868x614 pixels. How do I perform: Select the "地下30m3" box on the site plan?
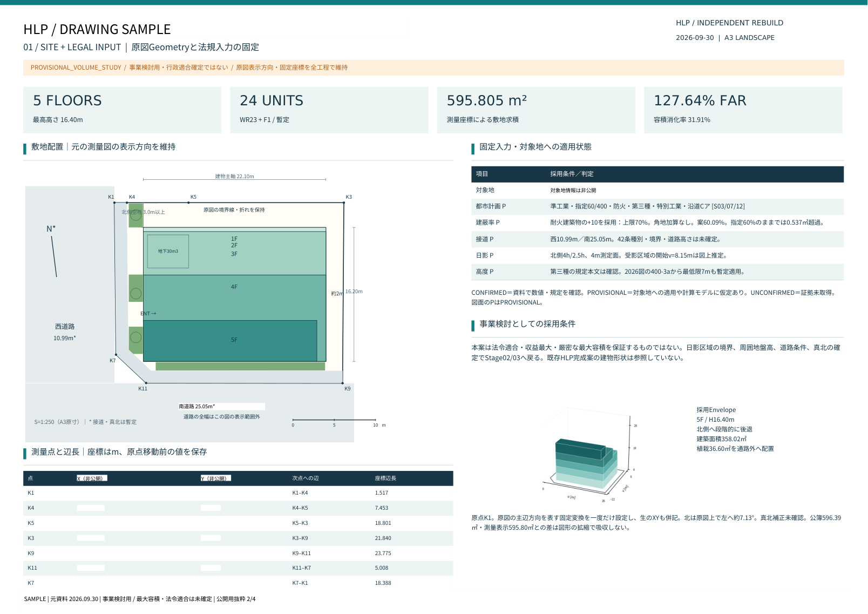click(x=168, y=251)
